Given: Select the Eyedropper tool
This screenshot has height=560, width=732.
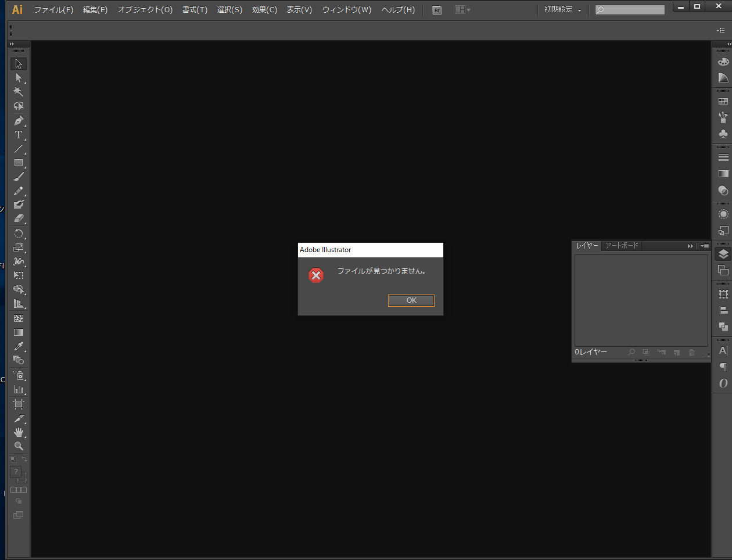Looking at the screenshot, I should pyautogui.click(x=19, y=347).
